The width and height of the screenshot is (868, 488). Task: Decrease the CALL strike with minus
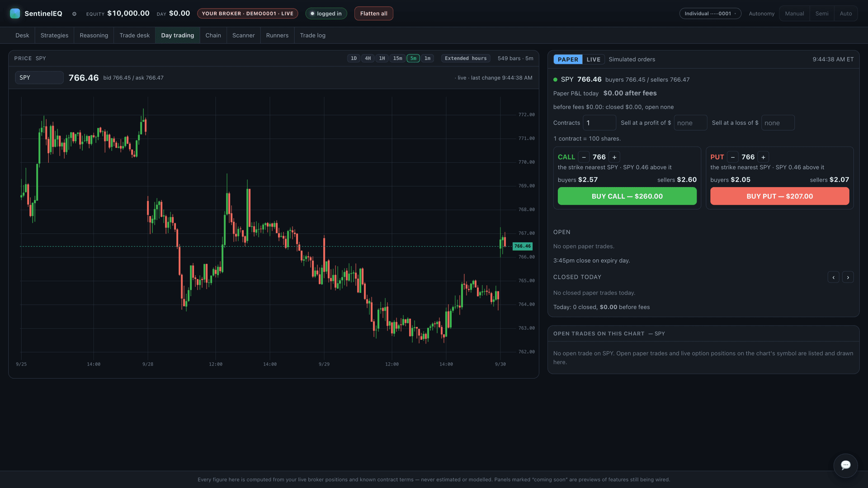coord(584,157)
